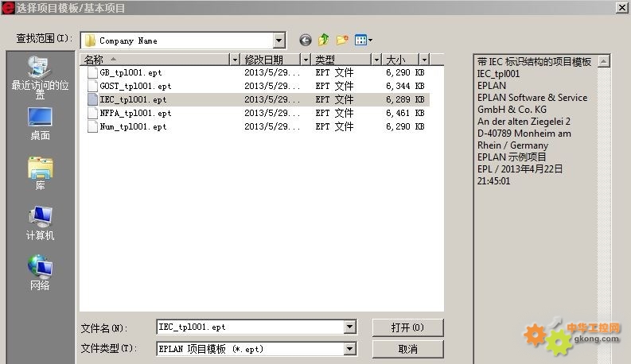Select the file name NFPA_tpl001.ept
Screen dimensions: 631x364
pyautogui.click(x=135, y=114)
